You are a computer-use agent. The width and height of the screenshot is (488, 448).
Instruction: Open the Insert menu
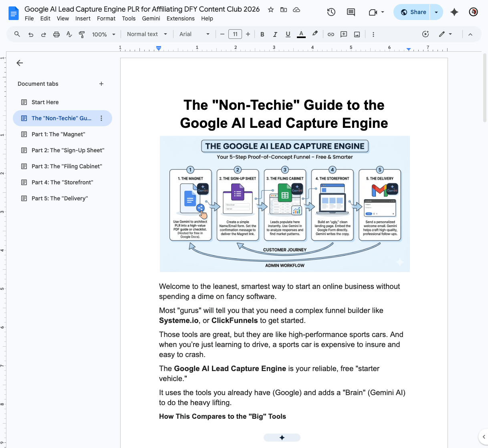click(x=83, y=18)
